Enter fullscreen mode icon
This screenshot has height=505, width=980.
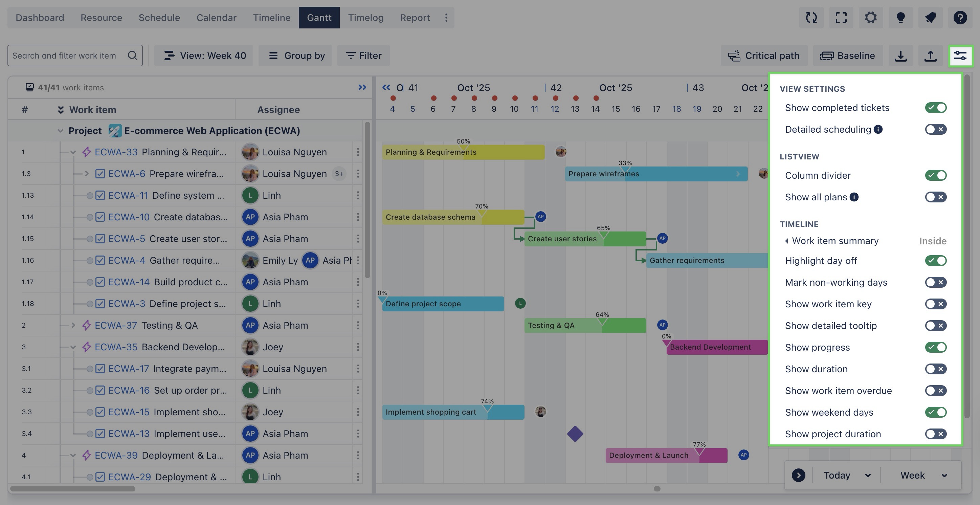point(841,18)
